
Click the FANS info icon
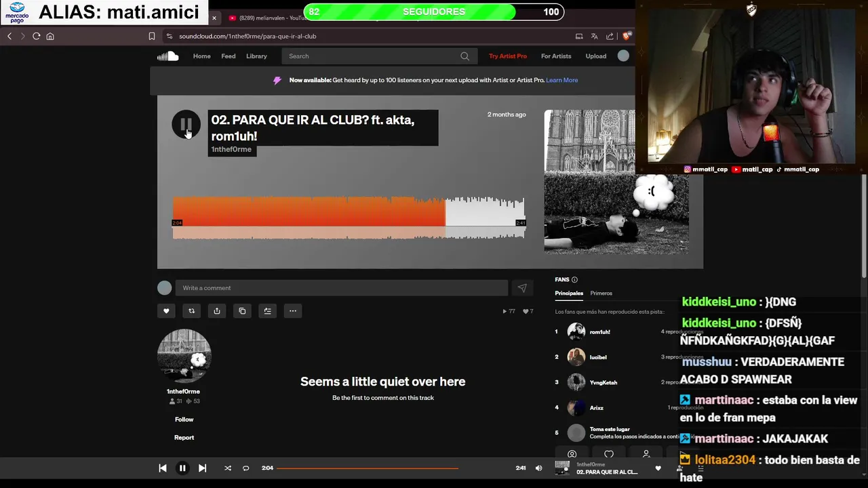pos(574,280)
